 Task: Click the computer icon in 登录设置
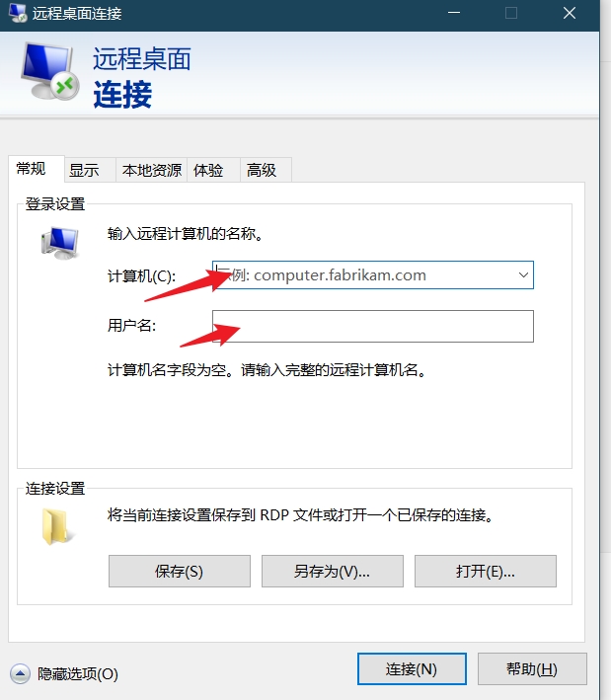[x=60, y=243]
